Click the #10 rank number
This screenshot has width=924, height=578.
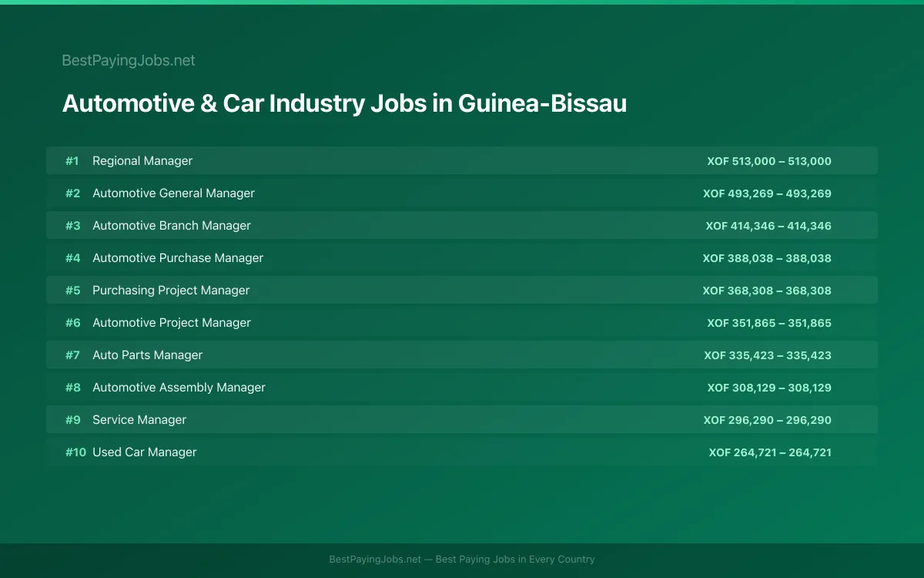click(x=75, y=452)
